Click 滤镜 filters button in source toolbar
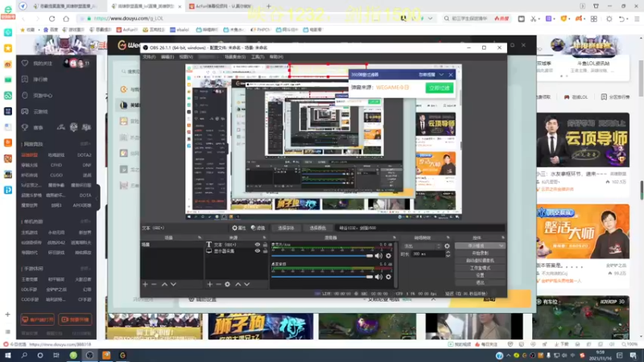 coord(258,228)
